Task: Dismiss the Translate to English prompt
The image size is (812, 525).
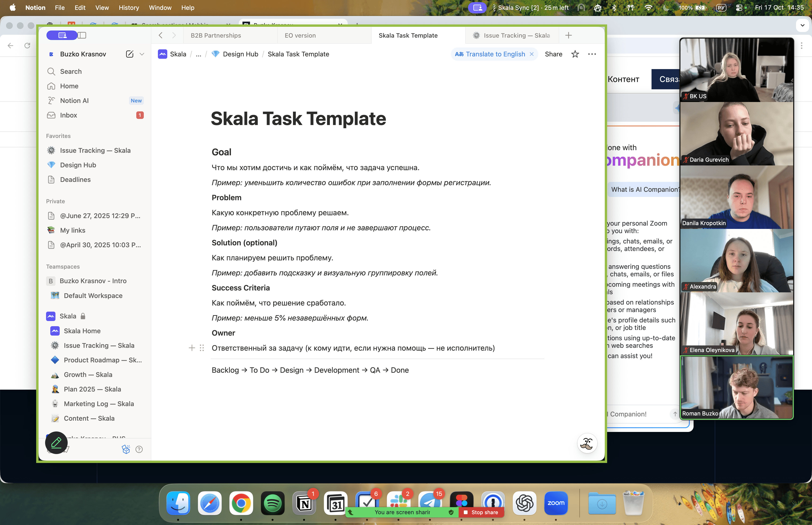Action: pyautogui.click(x=531, y=54)
